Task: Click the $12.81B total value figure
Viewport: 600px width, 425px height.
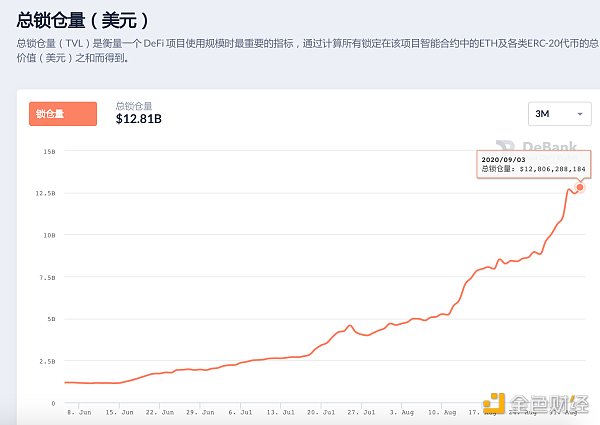Action: (138, 120)
